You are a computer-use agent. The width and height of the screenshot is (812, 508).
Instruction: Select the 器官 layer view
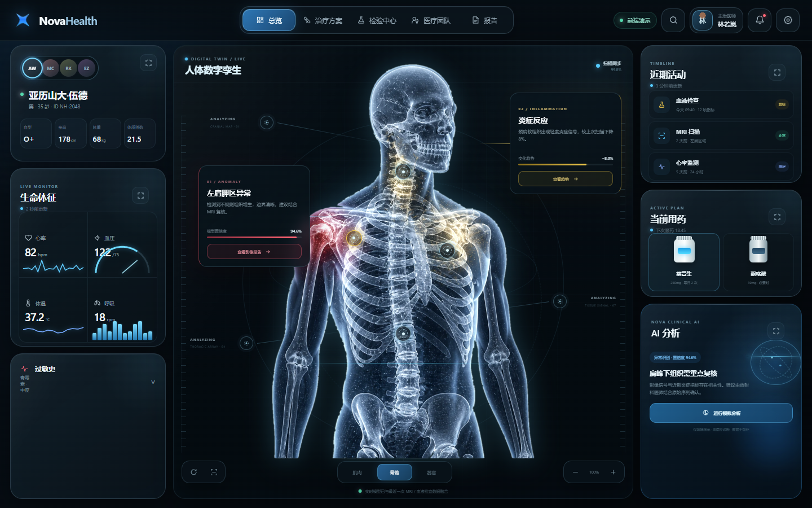click(x=431, y=472)
